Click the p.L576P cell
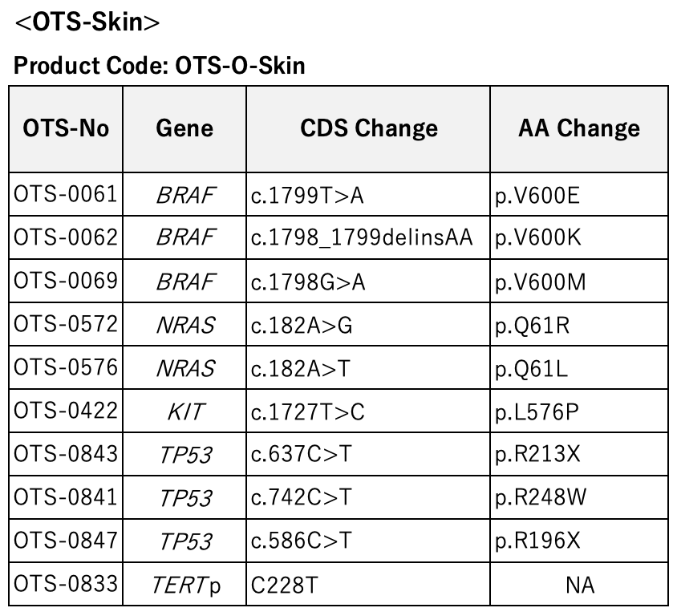 pyautogui.click(x=579, y=411)
